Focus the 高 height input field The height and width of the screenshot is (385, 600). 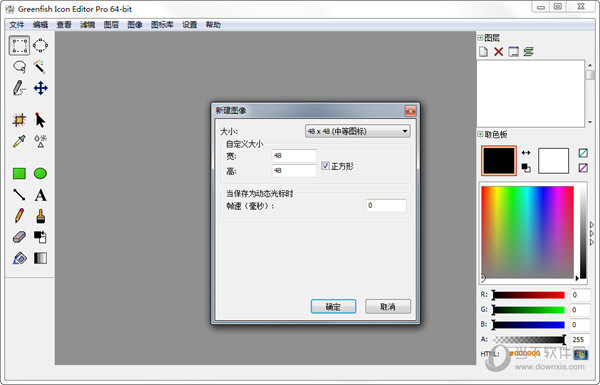pyautogui.click(x=294, y=171)
